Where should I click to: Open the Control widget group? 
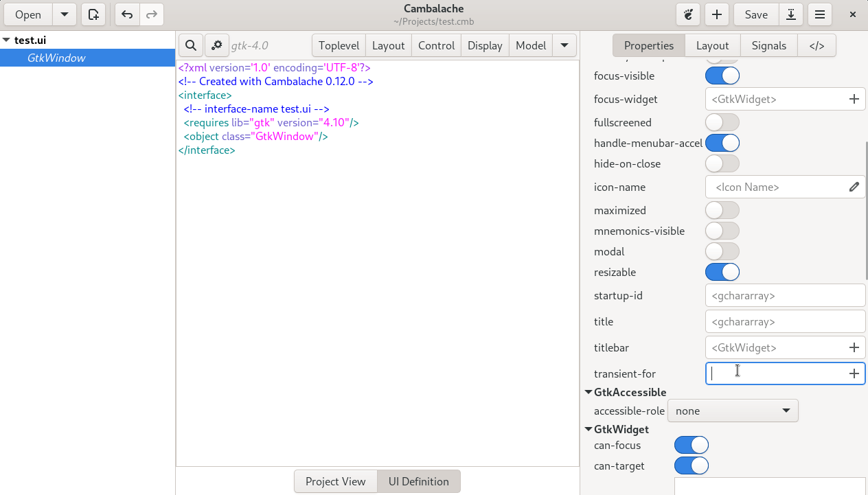tap(437, 45)
